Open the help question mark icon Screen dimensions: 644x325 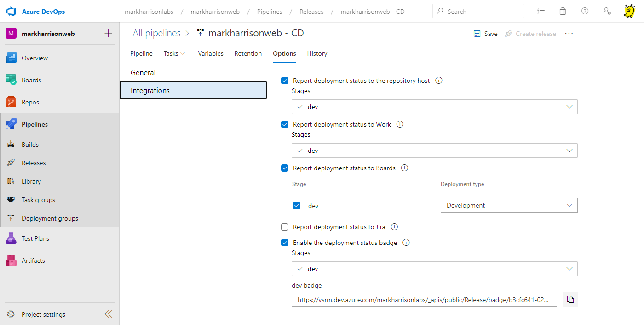point(585,11)
